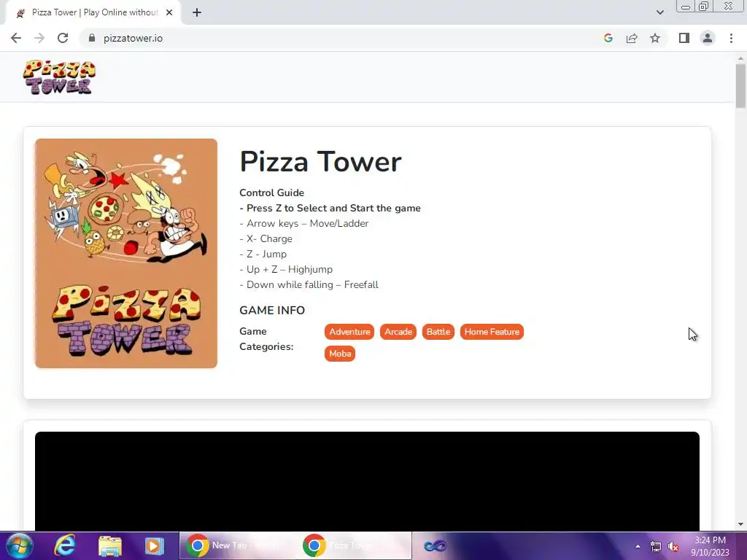Open the Adventure category tag

(349, 332)
